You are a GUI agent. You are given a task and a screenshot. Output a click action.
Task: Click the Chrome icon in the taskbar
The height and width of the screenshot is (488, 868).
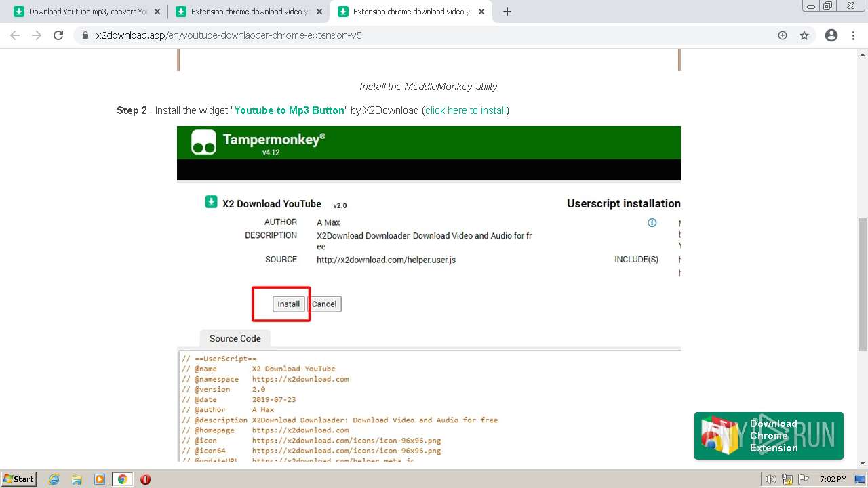(123, 479)
